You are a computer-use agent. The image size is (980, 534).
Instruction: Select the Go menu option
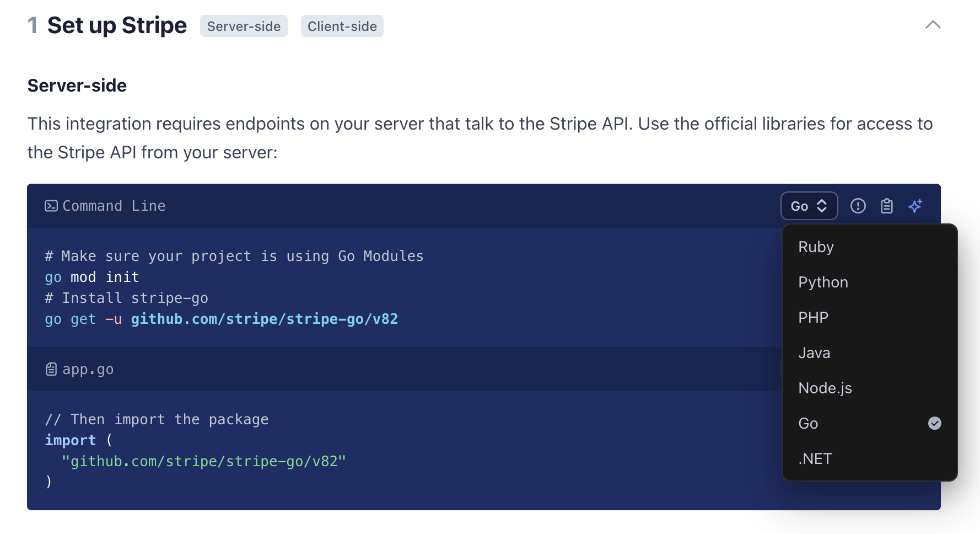(x=808, y=423)
